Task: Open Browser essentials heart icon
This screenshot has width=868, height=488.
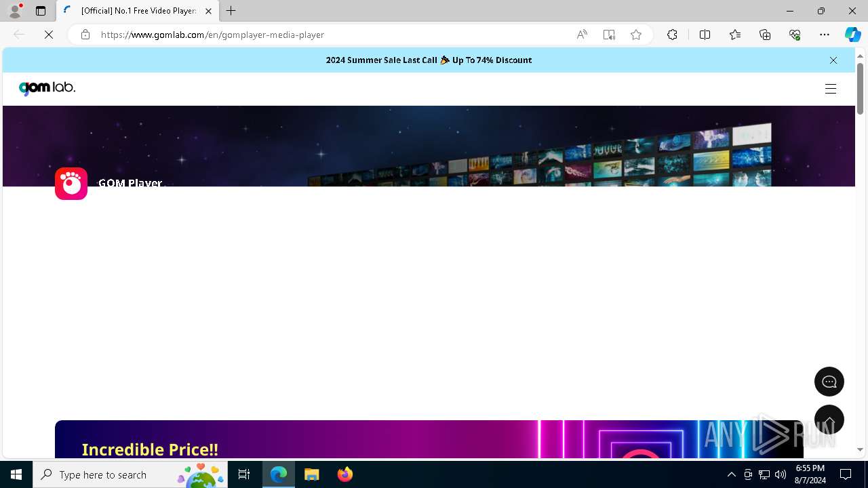Action: 795,35
